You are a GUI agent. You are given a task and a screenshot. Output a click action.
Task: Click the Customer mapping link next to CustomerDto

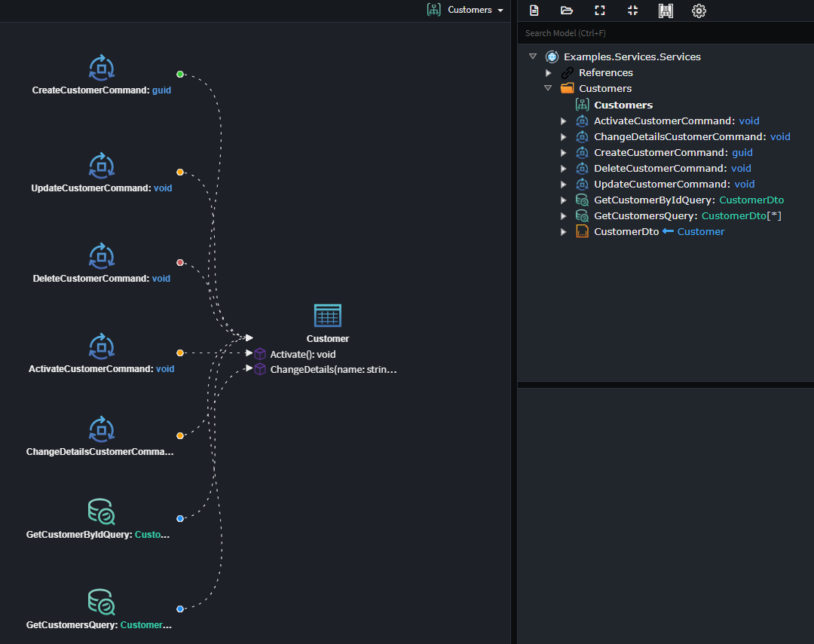point(701,231)
